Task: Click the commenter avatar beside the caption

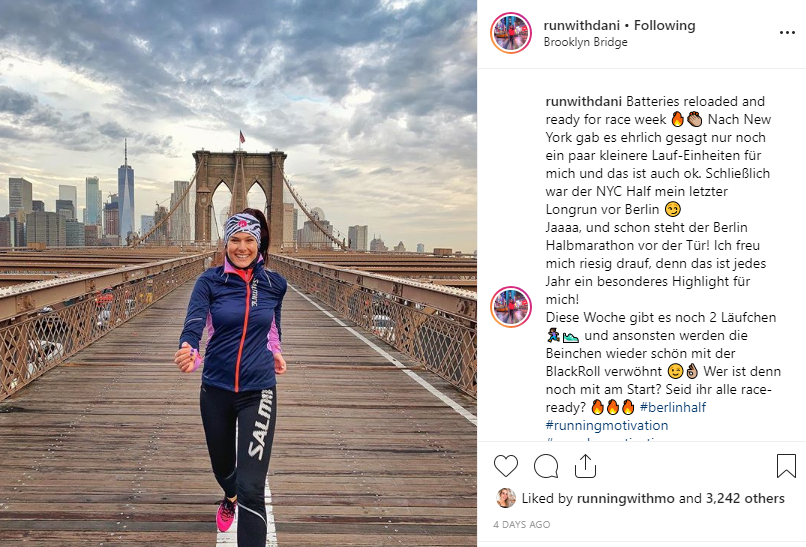Action: point(511,307)
